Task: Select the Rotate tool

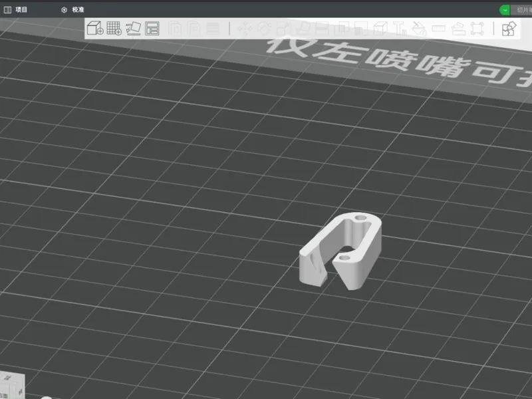Action: pyautogui.click(x=264, y=29)
